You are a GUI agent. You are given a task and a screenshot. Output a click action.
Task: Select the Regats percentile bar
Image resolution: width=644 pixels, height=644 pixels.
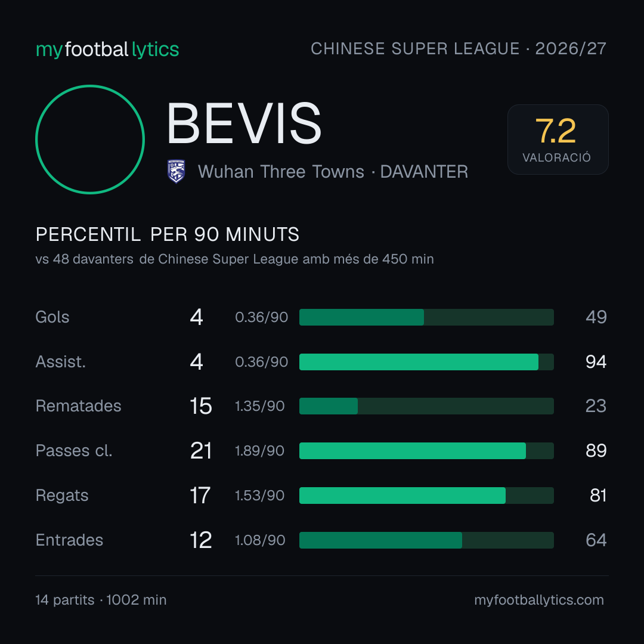click(426, 496)
